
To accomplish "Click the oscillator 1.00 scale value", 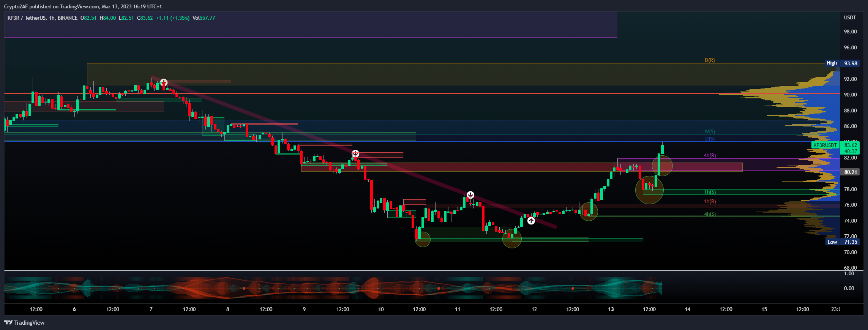I will pyautogui.click(x=849, y=273).
